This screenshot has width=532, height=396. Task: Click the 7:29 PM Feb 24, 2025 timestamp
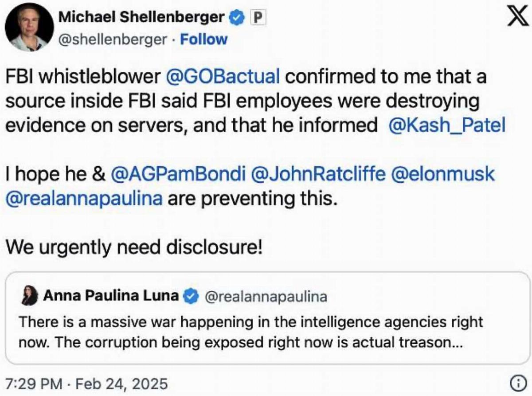86,383
